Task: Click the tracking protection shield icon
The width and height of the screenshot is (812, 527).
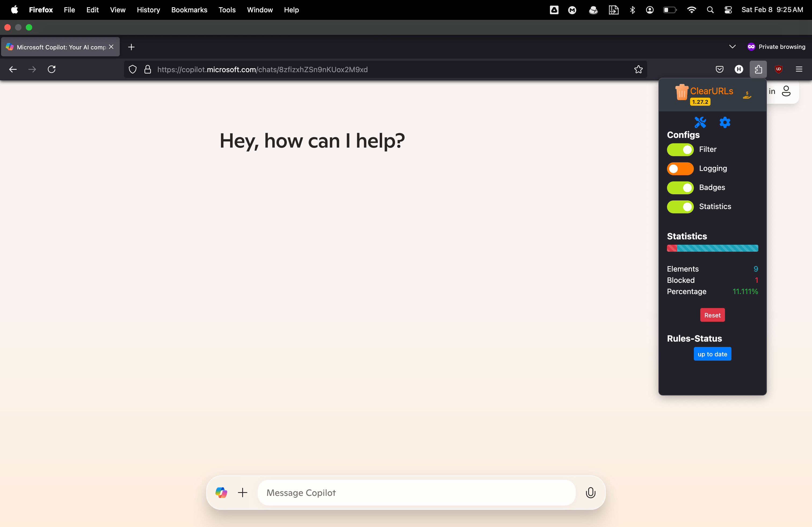Action: click(132, 69)
